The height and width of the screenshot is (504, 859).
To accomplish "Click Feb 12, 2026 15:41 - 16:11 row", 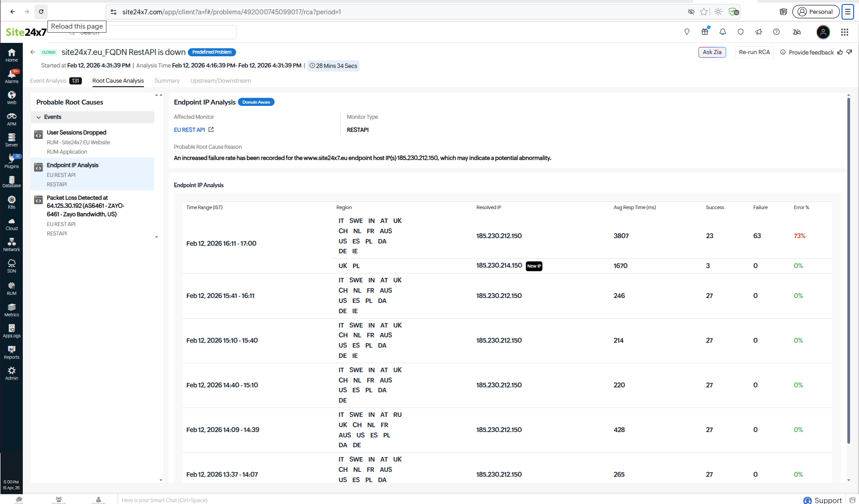I will coord(508,296).
